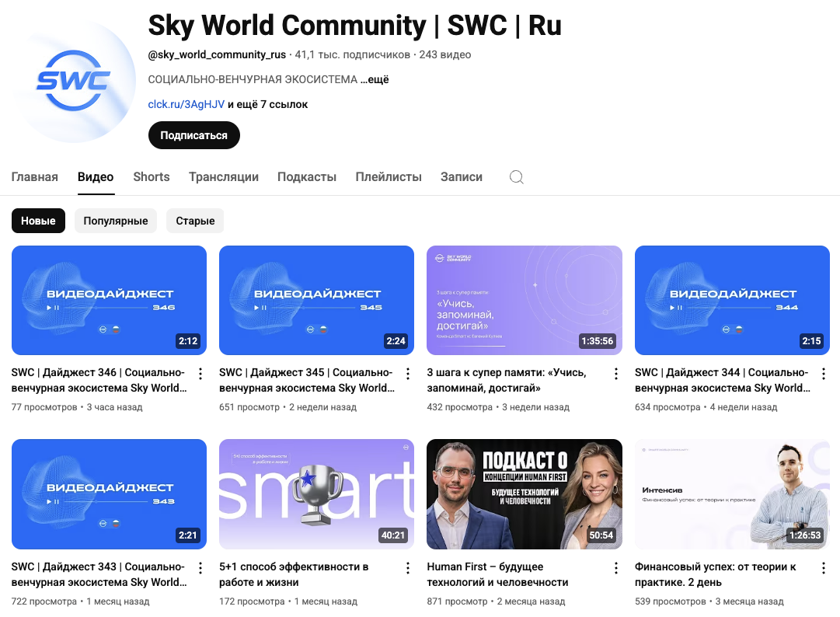Open title «5+1 способ эффективности в работе»
The width and height of the screenshot is (840, 617).
294,574
